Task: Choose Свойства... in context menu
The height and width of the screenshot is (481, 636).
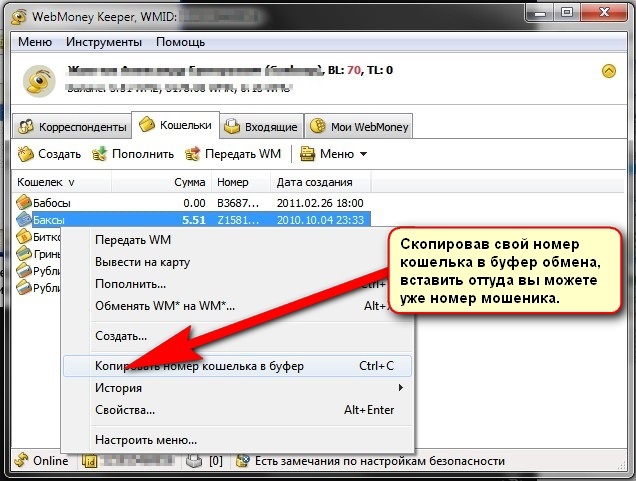Action: tap(238, 410)
